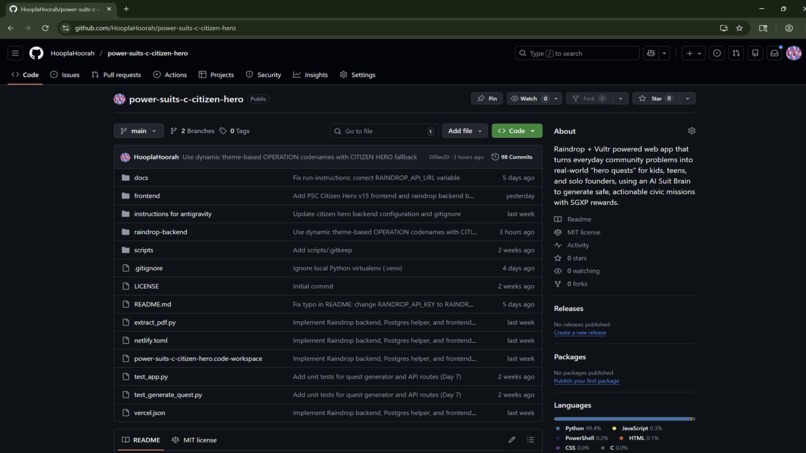
Task: Go to the GitHub homepage via the logo
Action: [36, 53]
